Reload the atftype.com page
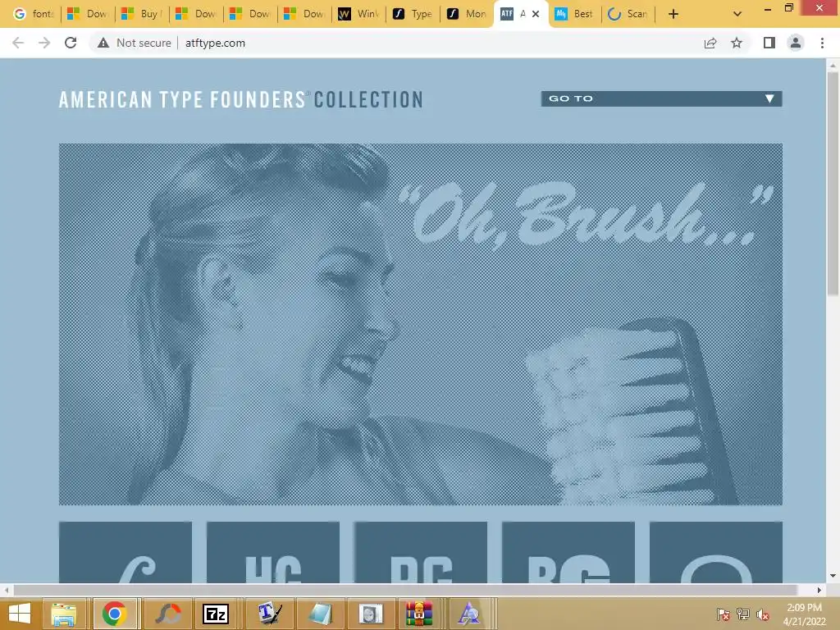The width and height of the screenshot is (840, 630). [x=71, y=43]
